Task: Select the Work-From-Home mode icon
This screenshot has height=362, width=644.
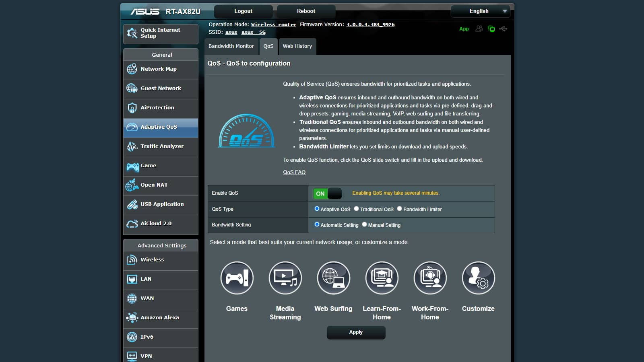Action: click(x=430, y=278)
